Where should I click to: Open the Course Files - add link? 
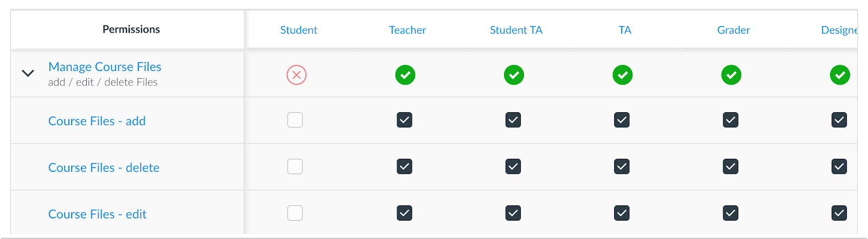[97, 121]
